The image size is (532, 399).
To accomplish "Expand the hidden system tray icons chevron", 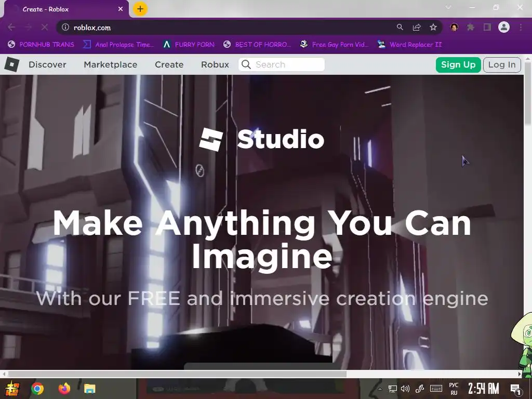I will pyautogui.click(x=380, y=389).
